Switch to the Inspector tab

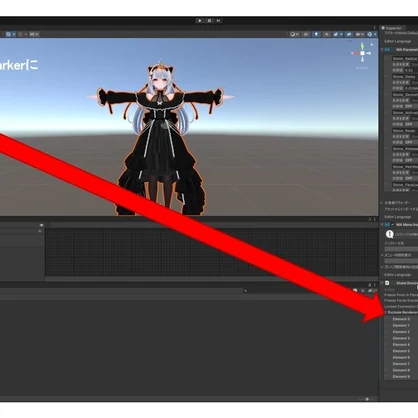click(392, 28)
